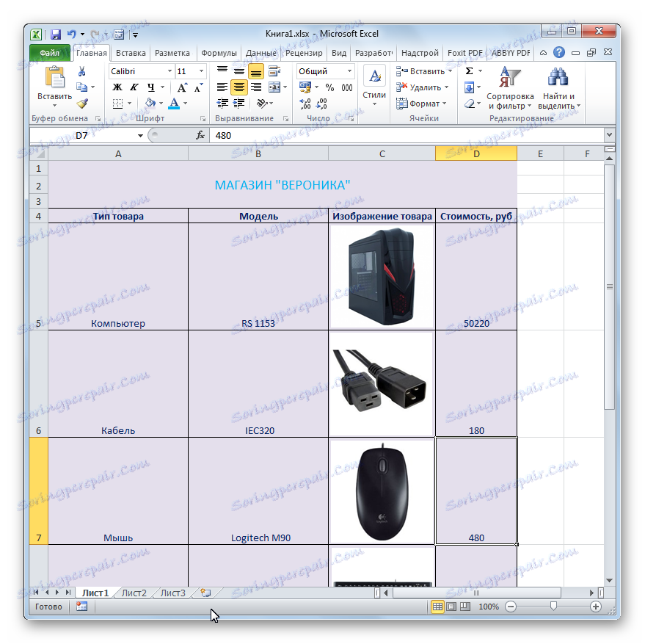Open the Файл tab

[50, 53]
